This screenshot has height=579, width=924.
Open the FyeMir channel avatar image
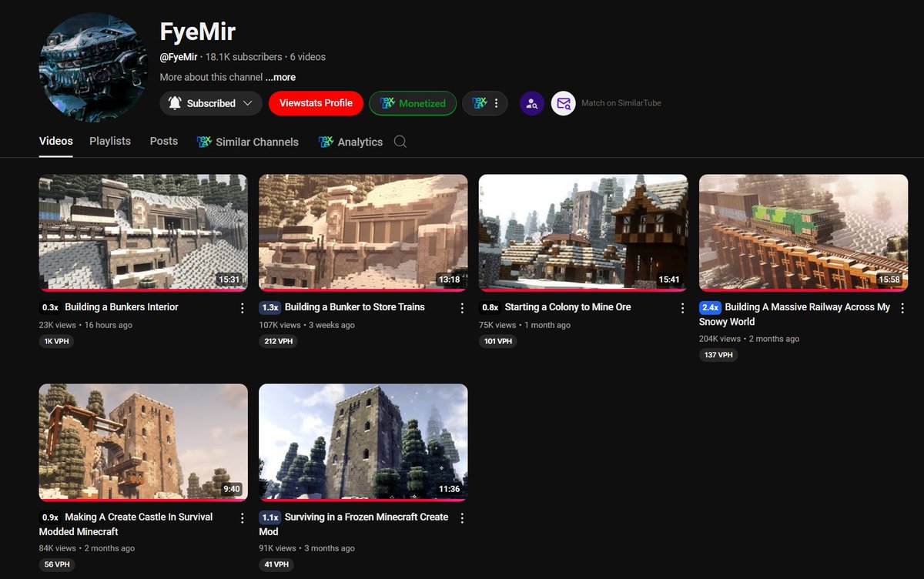(93, 68)
